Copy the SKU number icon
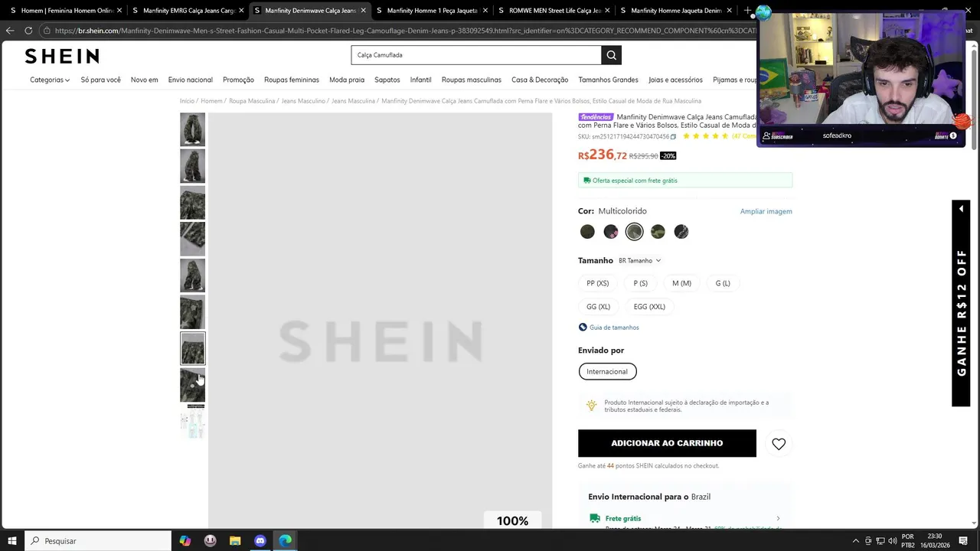 (x=673, y=137)
